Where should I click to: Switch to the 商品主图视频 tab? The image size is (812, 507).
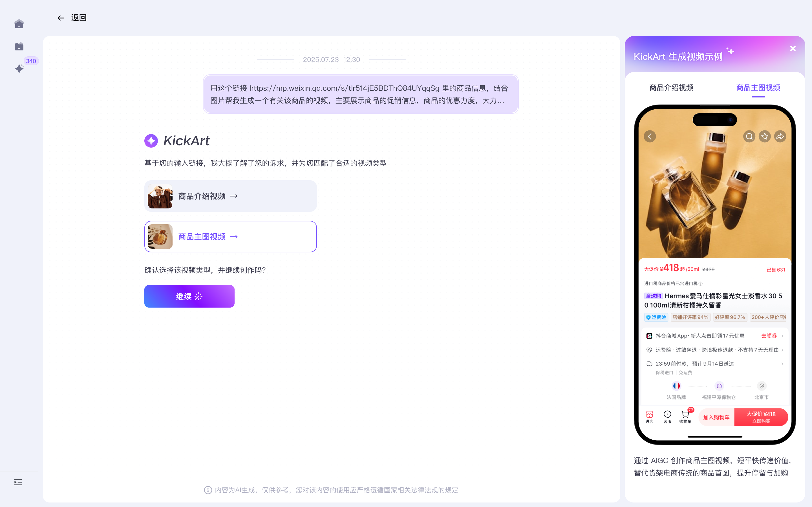click(758, 88)
